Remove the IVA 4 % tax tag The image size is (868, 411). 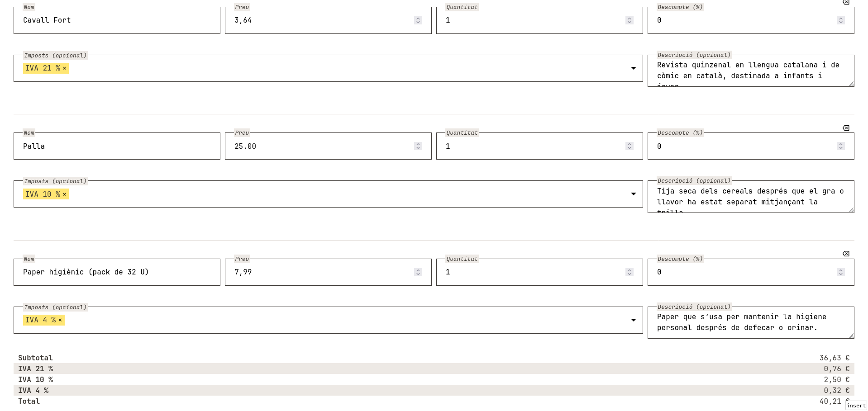[60, 320]
